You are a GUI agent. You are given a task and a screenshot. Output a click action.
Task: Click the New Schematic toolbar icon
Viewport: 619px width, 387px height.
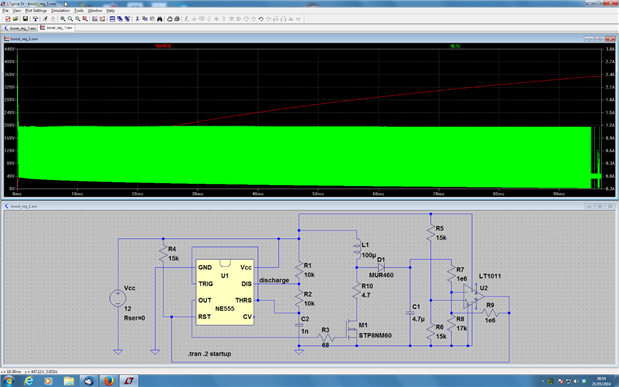pos(8,19)
